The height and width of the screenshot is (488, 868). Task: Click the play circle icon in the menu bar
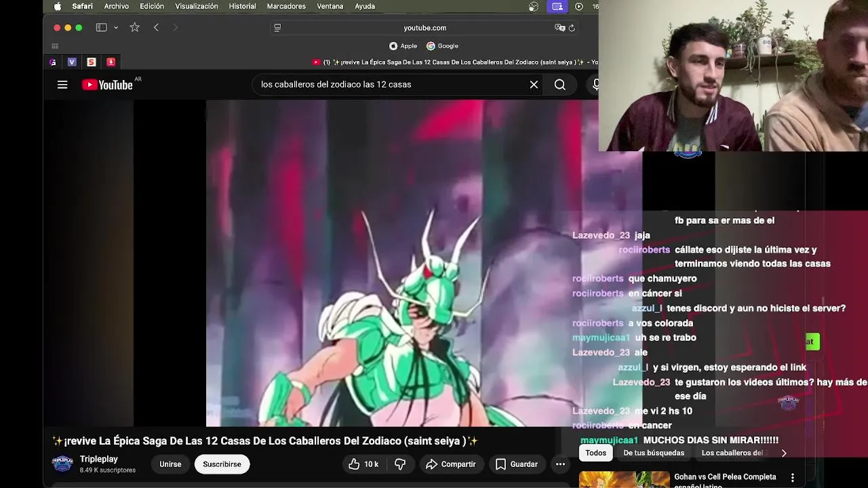(x=579, y=6)
